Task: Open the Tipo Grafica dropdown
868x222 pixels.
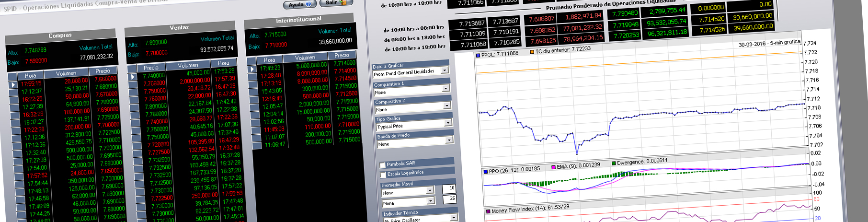Action: tap(448, 123)
